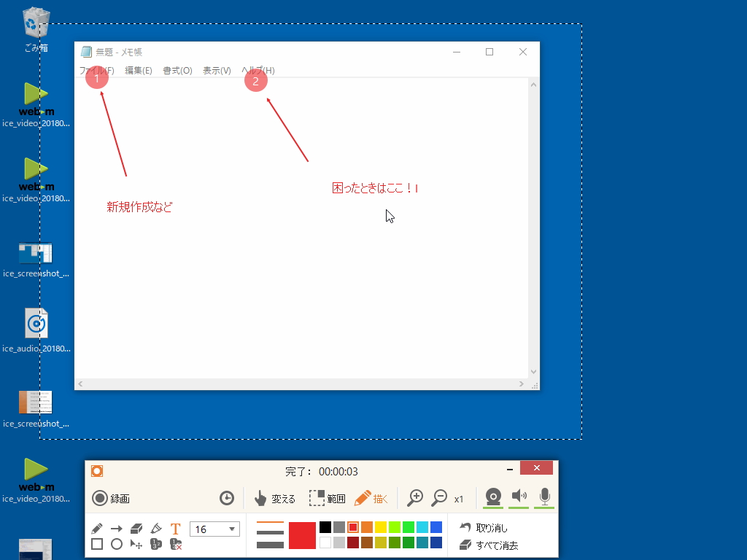
Task: Pick the green color swatch
Action: [409, 527]
